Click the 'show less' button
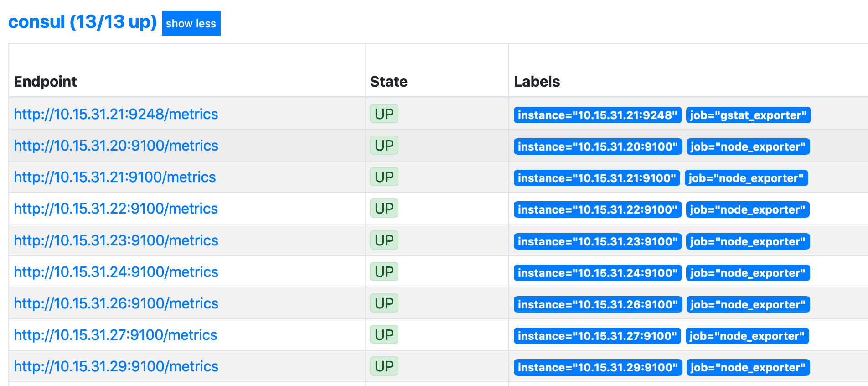Viewport: 868px width, 386px height. (x=191, y=23)
